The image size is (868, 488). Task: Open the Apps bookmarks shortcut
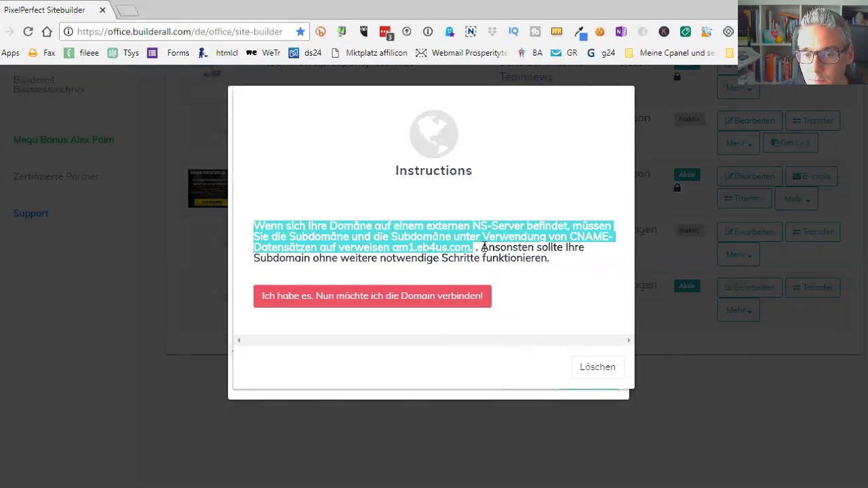click(10, 53)
